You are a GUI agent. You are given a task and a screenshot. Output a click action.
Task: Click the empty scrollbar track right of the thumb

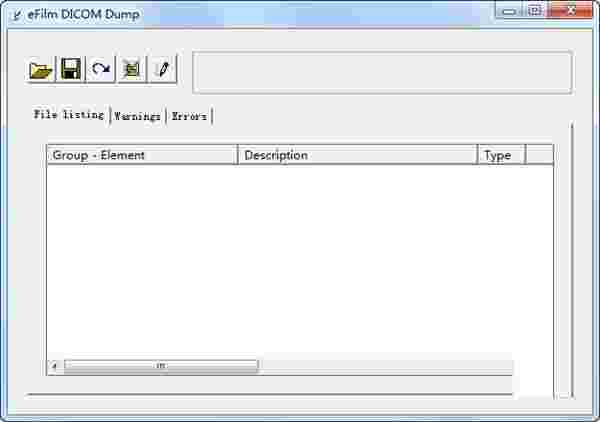tap(385, 366)
